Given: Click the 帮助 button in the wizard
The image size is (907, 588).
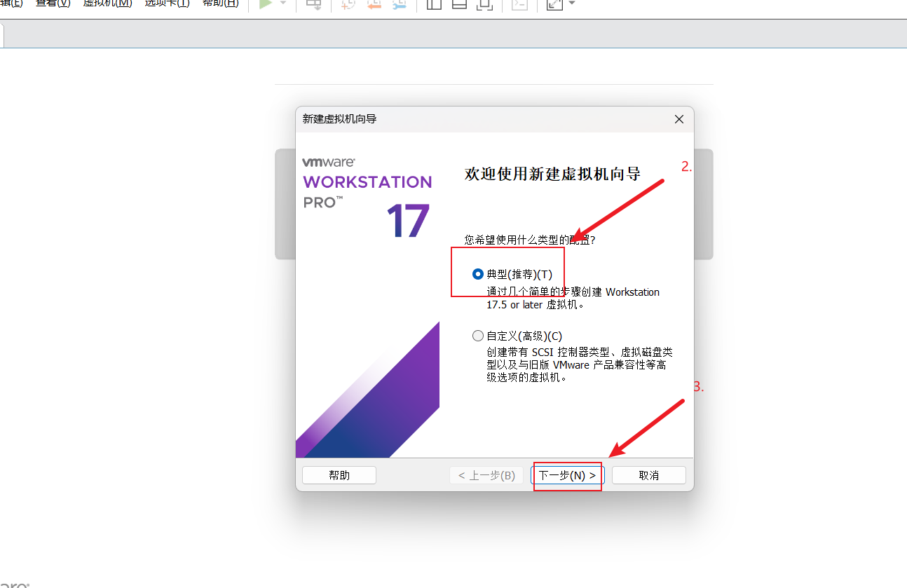Looking at the screenshot, I should [x=339, y=475].
